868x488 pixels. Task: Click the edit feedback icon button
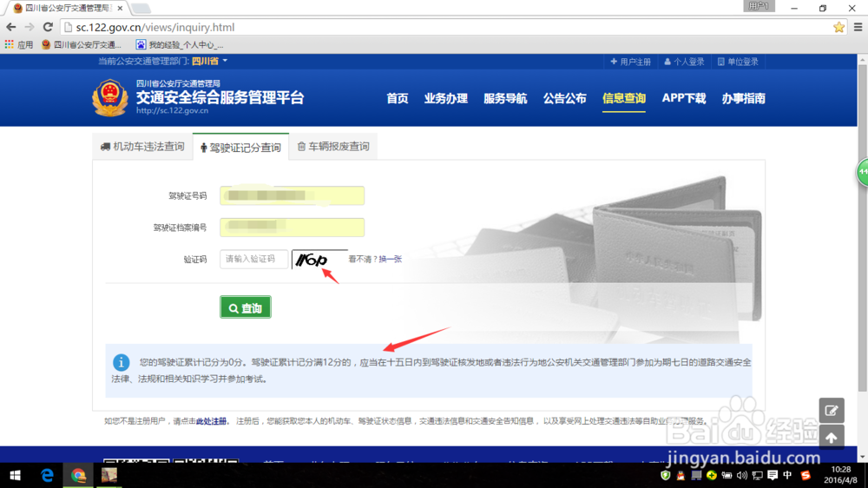coord(832,411)
